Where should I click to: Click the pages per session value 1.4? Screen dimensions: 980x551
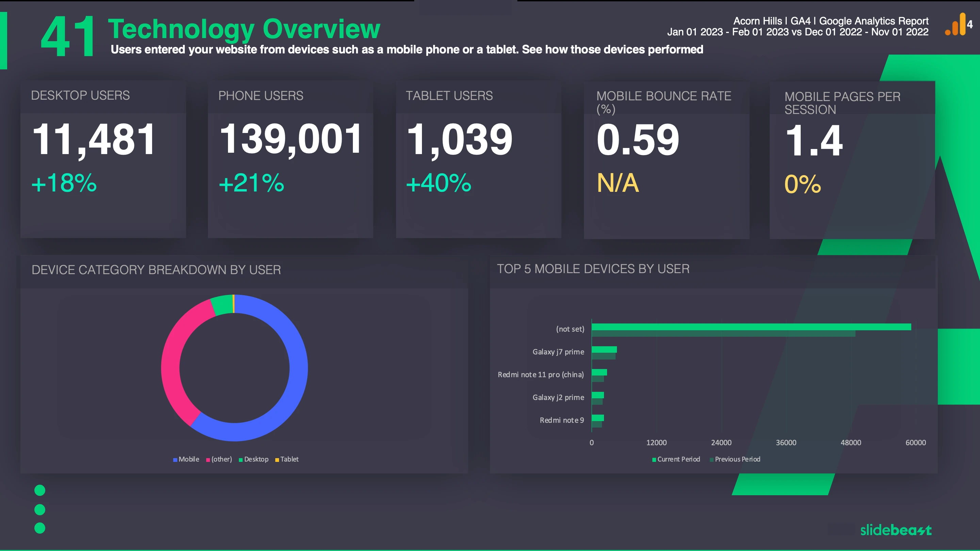pos(814,141)
